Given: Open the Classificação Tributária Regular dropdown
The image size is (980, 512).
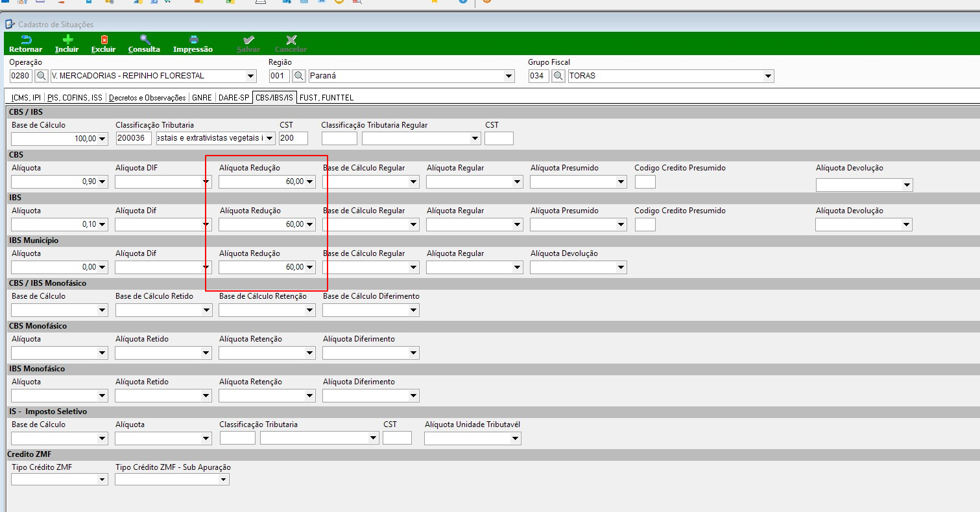Looking at the screenshot, I should (x=475, y=139).
